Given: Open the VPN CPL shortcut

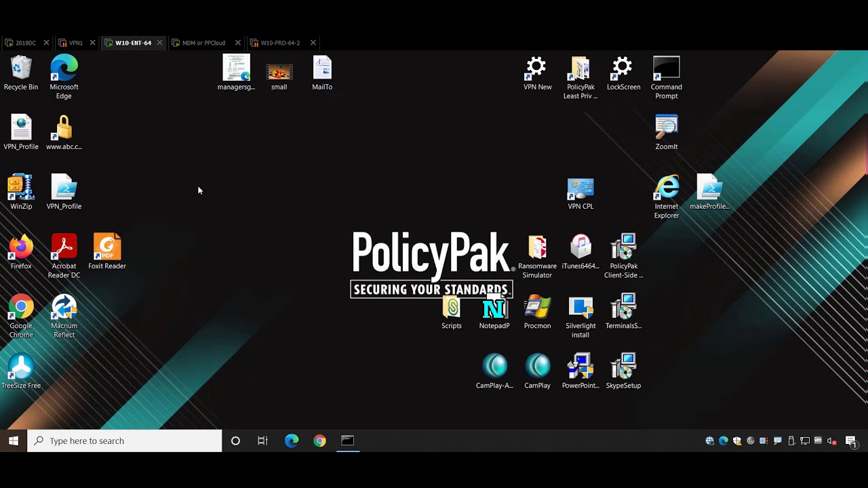Looking at the screenshot, I should point(580,192).
